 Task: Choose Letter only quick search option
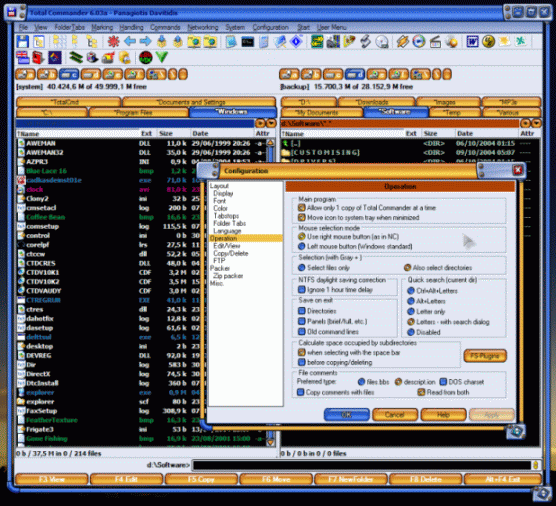click(x=411, y=311)
